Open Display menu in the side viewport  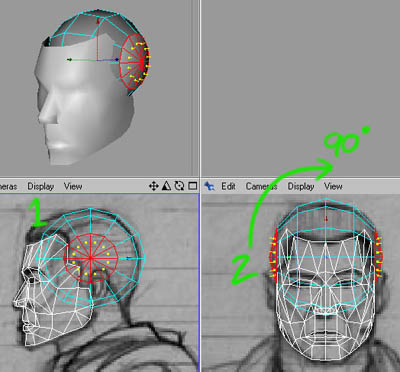tap(41, 186)
